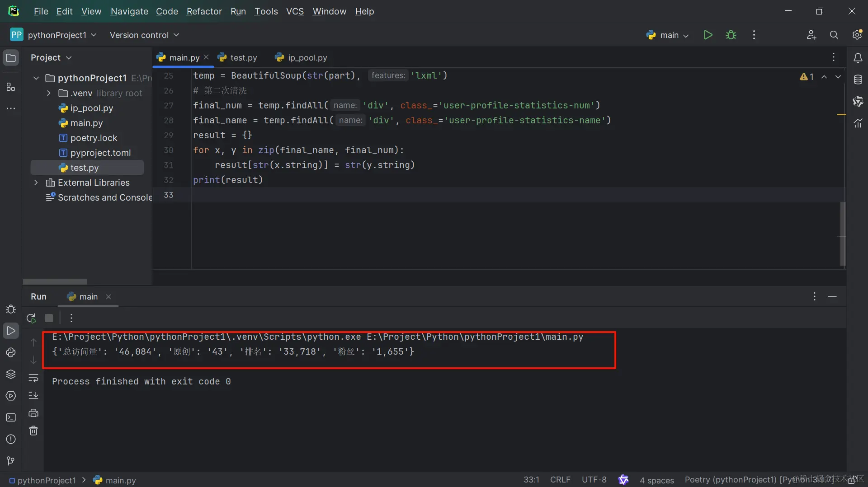The width and height of the screenshot is (868, 487).
Task: Click the CRLF line separator in status bar
Action: 560,480
